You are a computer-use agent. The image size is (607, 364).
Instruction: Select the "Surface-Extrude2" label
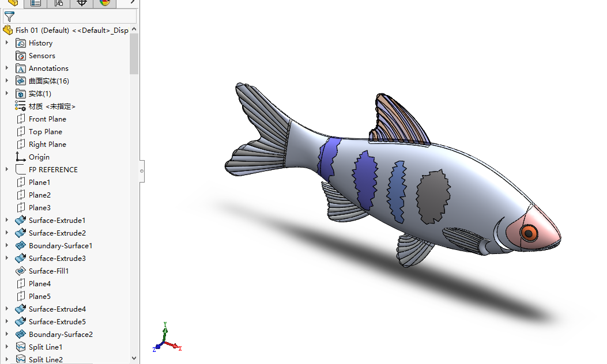(x=57, y=233)
